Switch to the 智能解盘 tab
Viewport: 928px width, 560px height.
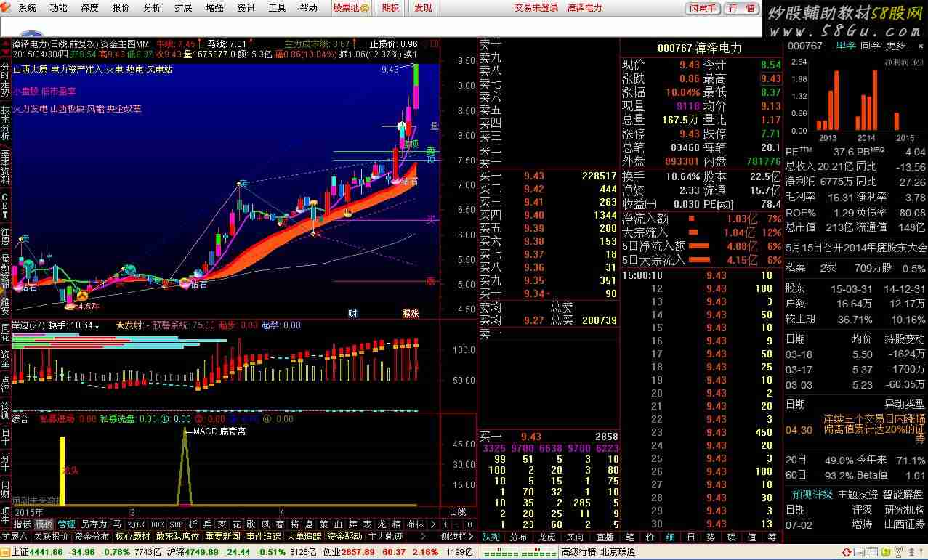point(904,494)
